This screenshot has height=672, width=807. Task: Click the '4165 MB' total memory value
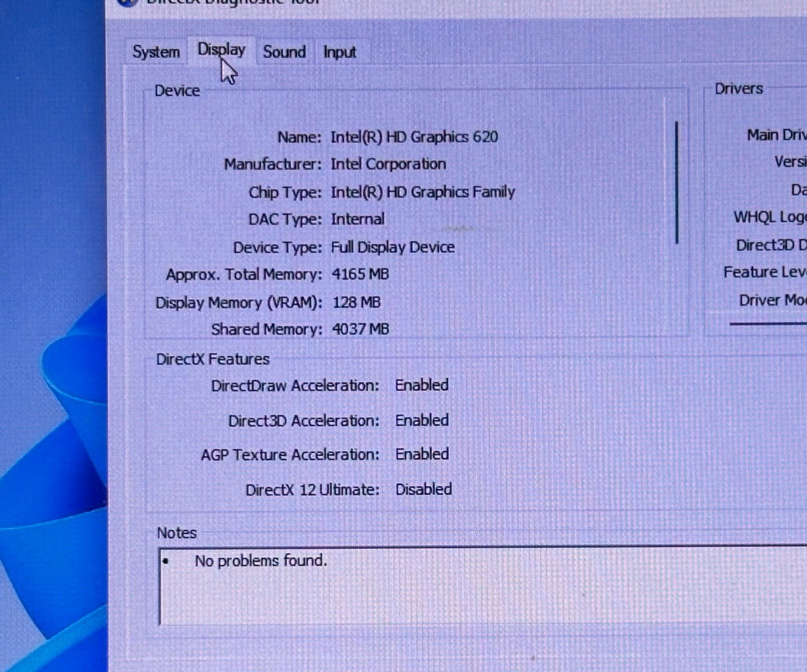pos(360,274)
